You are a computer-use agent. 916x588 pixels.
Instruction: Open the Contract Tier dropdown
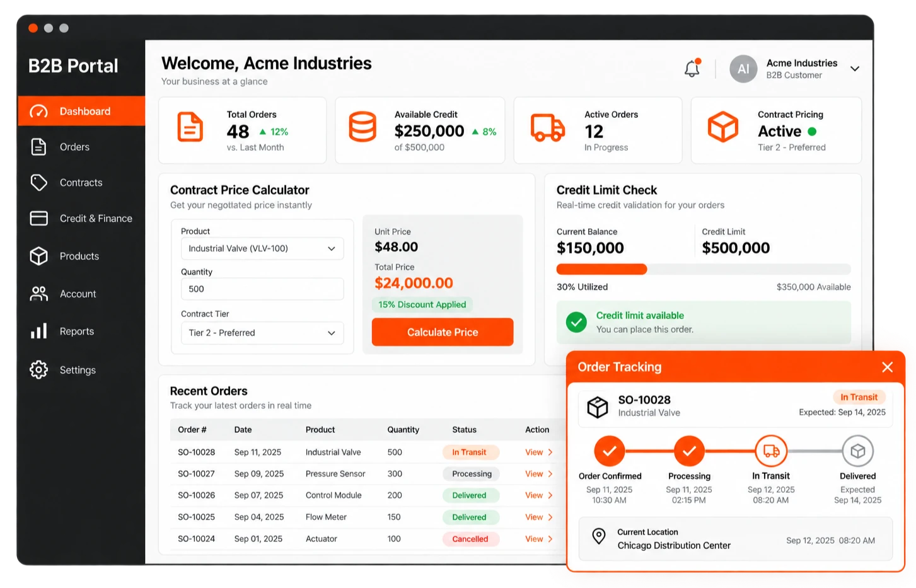tap(262, 333)
